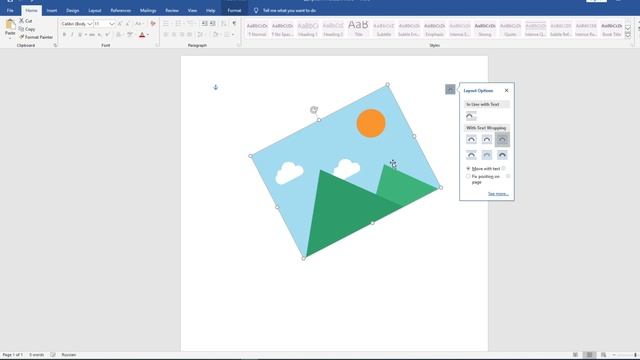Align text left
This screenshot has width=640, height=360.
click(166, 35)
